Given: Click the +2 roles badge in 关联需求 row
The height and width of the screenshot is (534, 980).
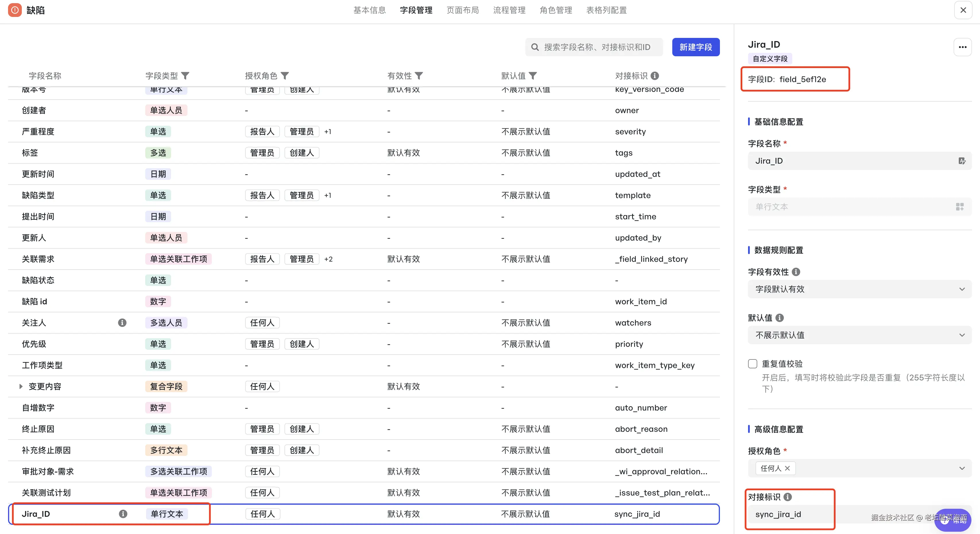Looking at the screenshot, I should (x=328, y=259).
